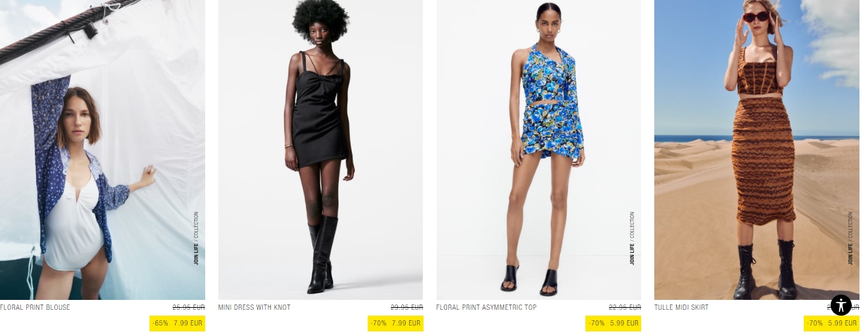Open the accessibility widget icon
868x336 pixels.
click(x=841, y=305)
